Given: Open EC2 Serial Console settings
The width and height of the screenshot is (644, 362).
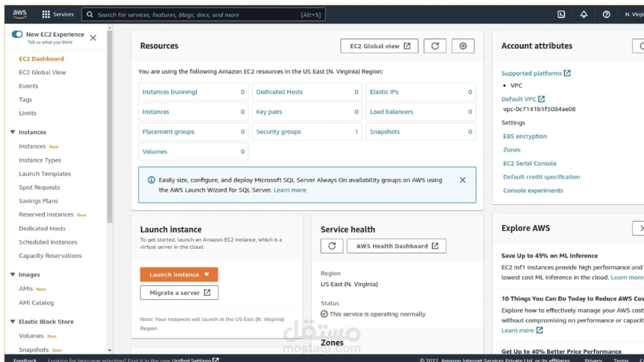Looking at the screenshot, I should [530, 163].
